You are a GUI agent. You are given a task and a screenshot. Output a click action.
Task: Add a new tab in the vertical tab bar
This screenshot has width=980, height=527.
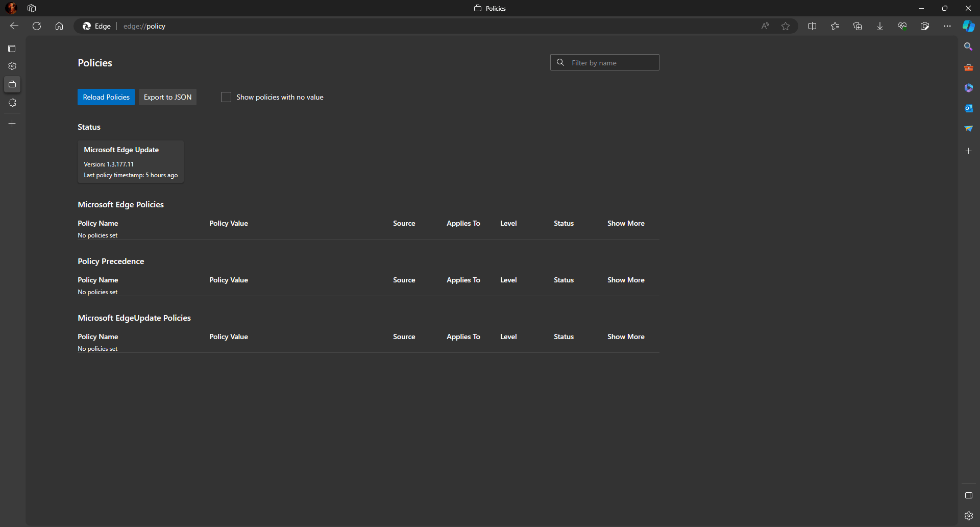click(x=12, y=124)
